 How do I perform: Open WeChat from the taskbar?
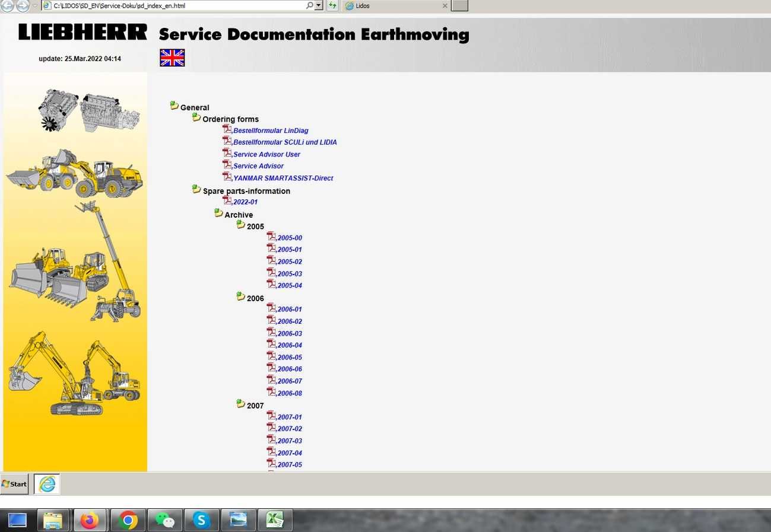point(165,520)
